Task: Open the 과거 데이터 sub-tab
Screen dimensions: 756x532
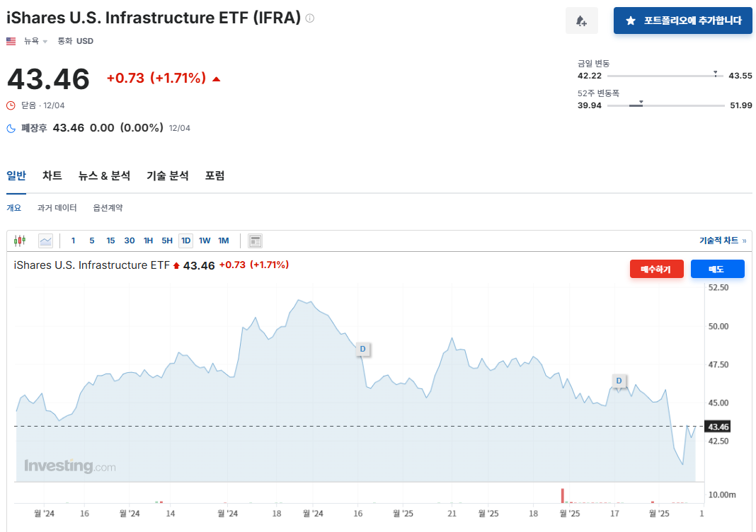Action: tap(57, 208)
